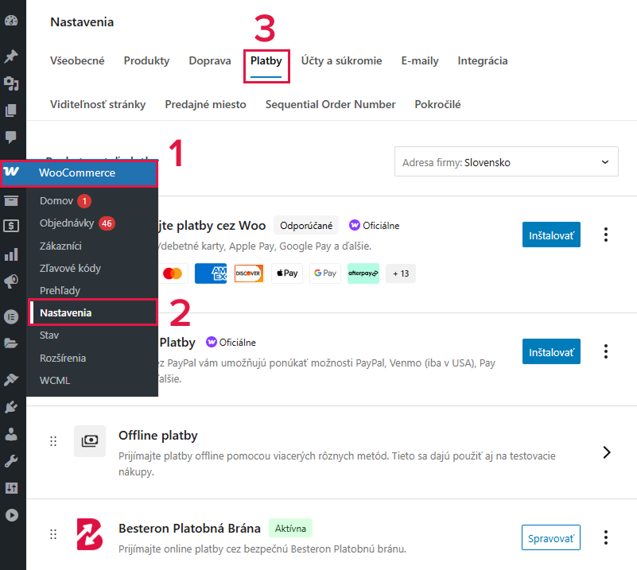This screenshot has height=570, width=637.
Task: Open Adresa firmy Slovensko dropdown
Action: pyautogui.click(x=506, y=162)
